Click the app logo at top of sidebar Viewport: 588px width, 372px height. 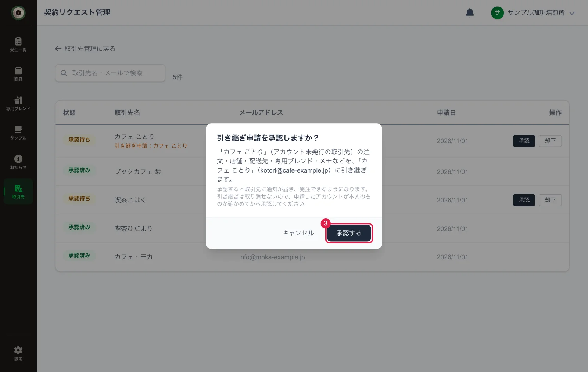point(18,13)
